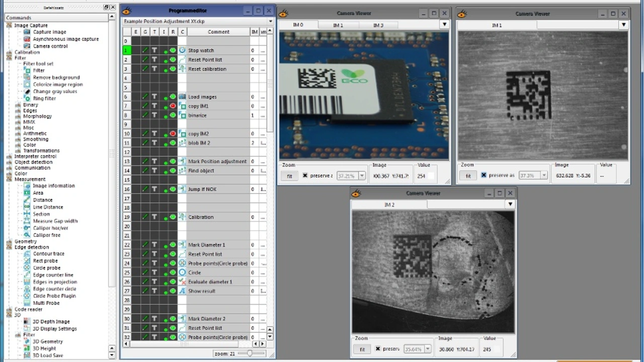Screen dimensions: 644x362
Task: Click the ellipsis button on Stop watch row
Action: (263, 50)
